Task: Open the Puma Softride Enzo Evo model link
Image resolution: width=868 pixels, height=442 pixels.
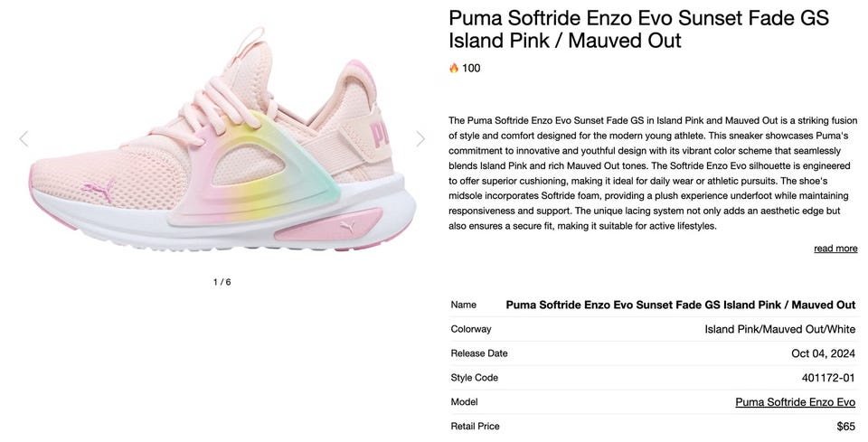Action: (x=795, y=402)
